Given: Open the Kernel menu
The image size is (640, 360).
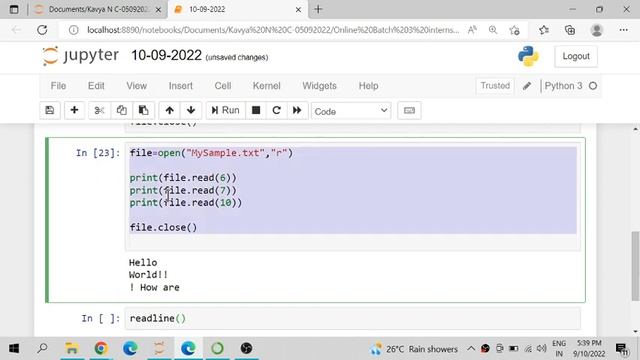Looking at the screenshot, I should coord(267,86).
